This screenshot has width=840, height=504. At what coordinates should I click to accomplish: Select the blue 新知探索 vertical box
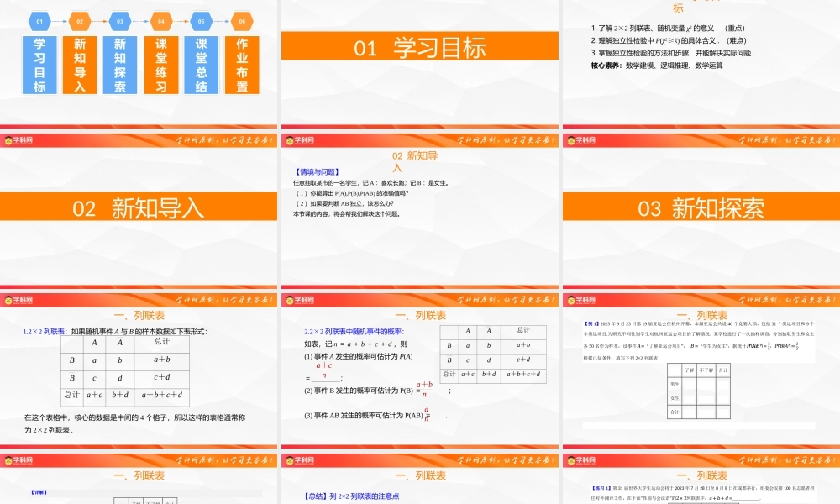click(119, 65)
